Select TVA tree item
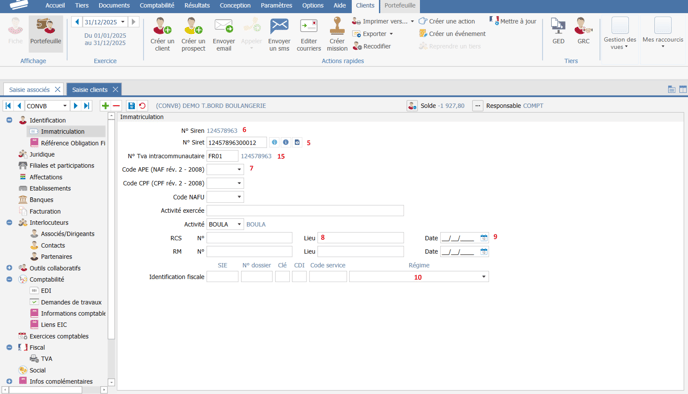Viewport: 688px width, 394px height. tap(47, 358)
